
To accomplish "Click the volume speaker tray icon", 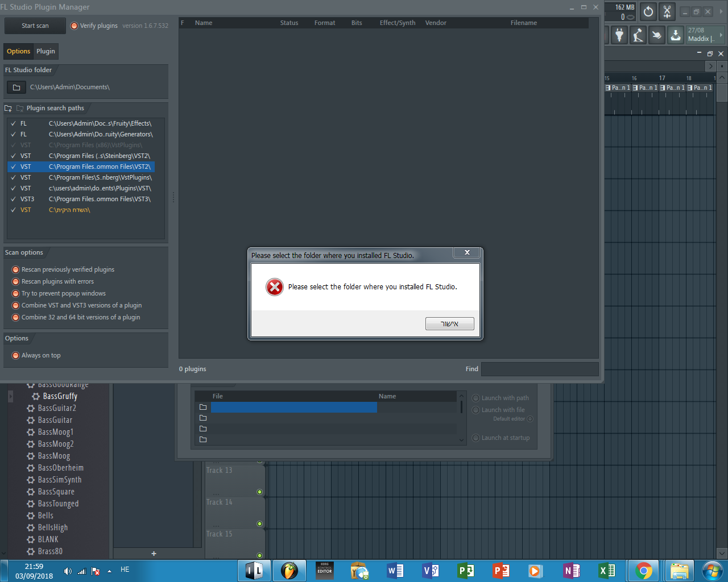I will (68, 571).
